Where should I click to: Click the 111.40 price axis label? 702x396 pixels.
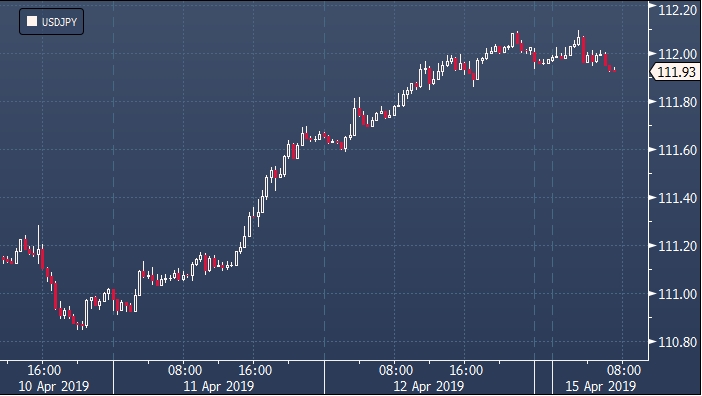tap(677, 198)
